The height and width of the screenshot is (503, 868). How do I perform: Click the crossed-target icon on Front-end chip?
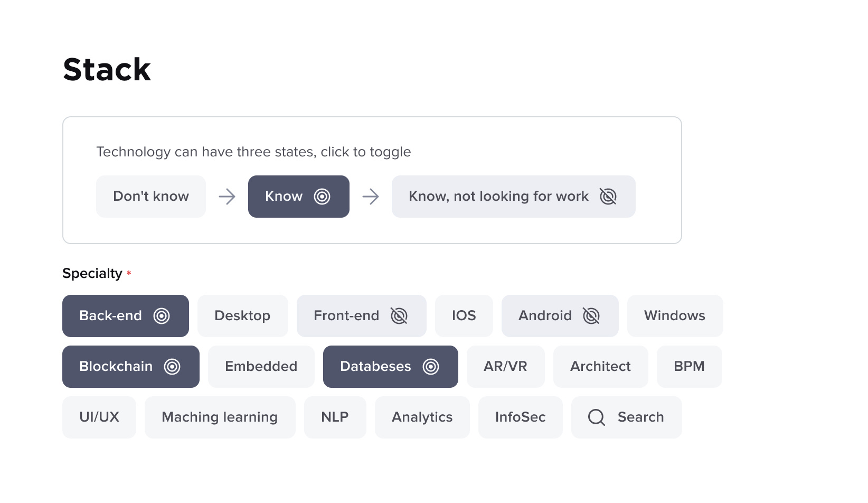coord(399,316)
